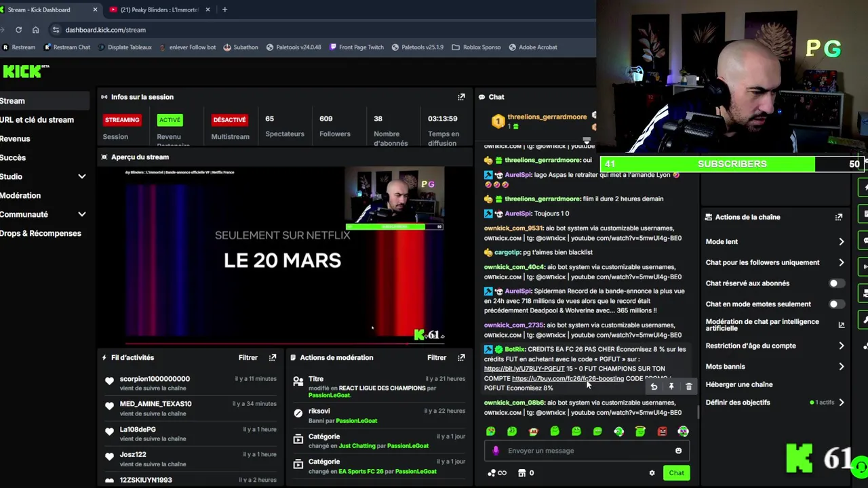Click the shop icon showing 0

pos(526,473)
